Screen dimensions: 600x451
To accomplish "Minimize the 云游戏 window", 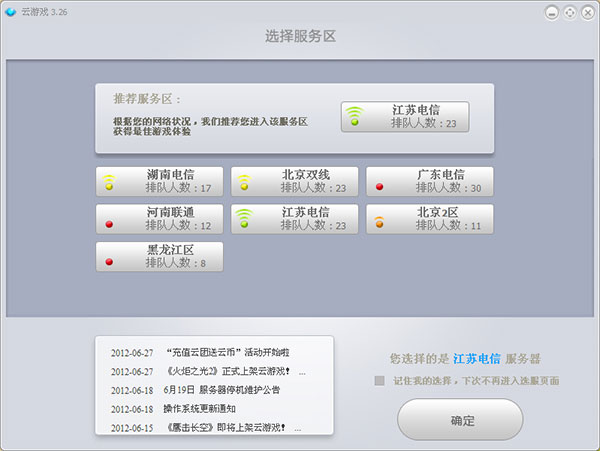I will click(x=553, y=12).
